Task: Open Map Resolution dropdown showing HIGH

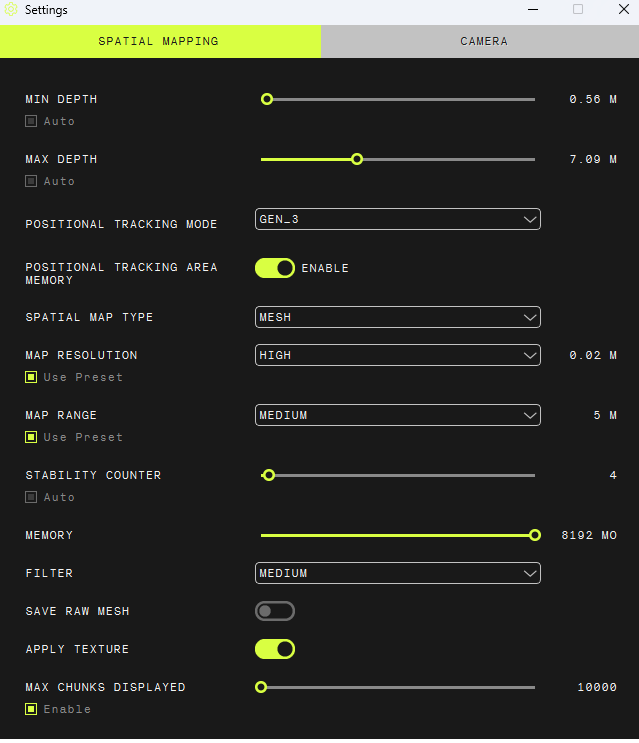Action: click(x=397, y=355)
